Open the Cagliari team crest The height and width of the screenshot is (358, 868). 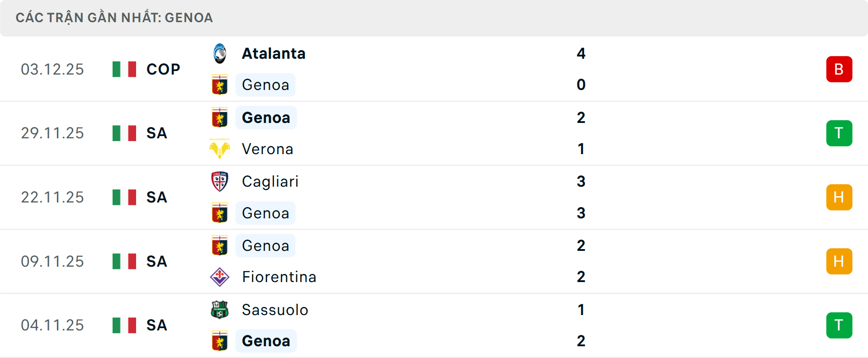pos(220,181)
